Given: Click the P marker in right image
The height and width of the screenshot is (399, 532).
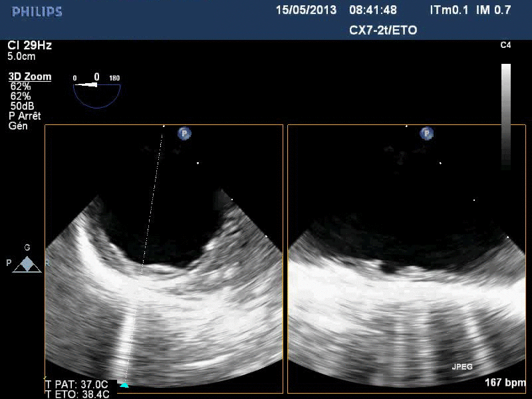Looking at the screenshot, I should (426, 134).
